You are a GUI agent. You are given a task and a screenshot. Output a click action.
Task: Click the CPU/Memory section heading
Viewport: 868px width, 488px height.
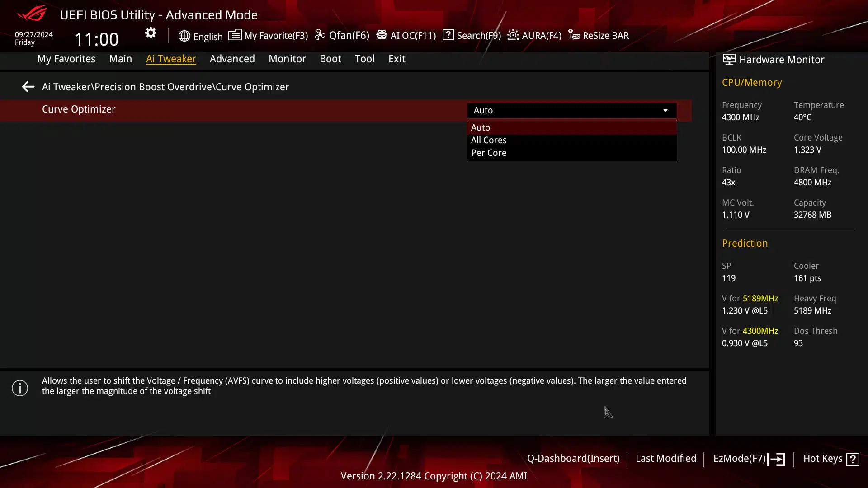pyautogui.click(x=751, y=83)
